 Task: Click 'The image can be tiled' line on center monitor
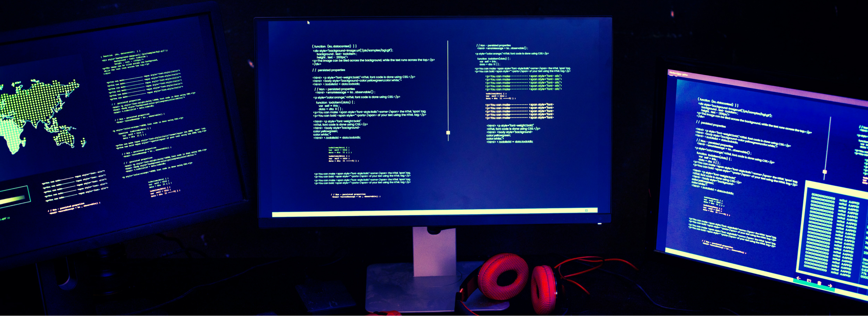(374, 60)
